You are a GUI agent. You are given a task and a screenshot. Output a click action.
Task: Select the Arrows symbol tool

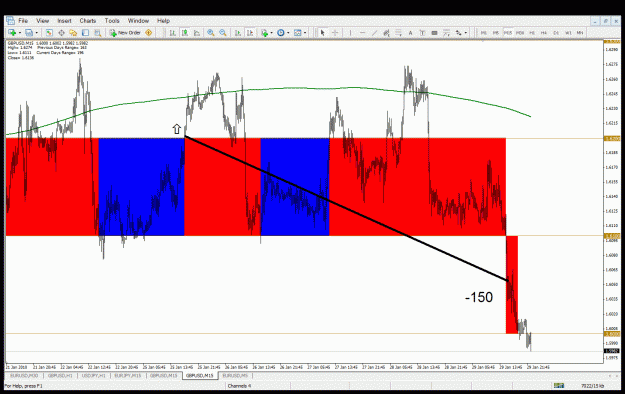[x=458, y=33]
